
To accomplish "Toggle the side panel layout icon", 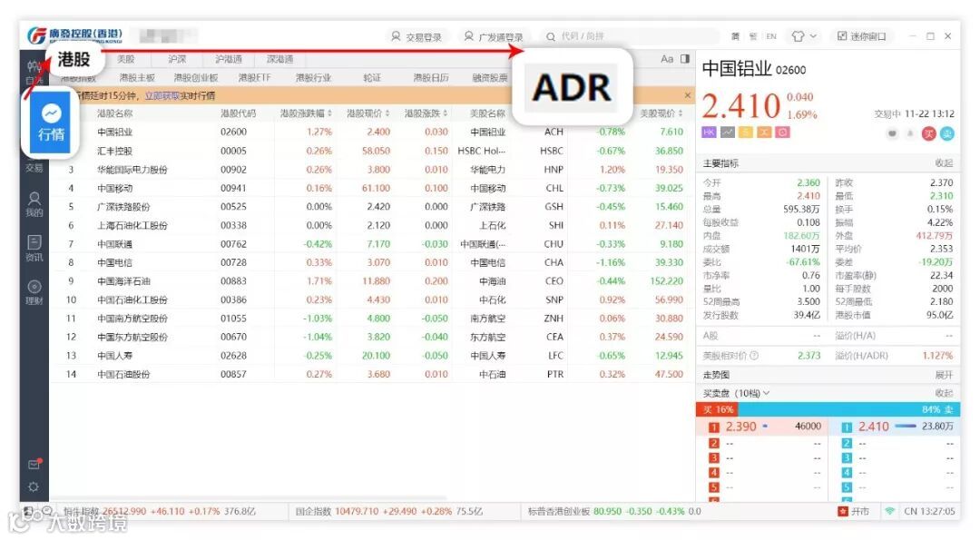I will 685,59.
